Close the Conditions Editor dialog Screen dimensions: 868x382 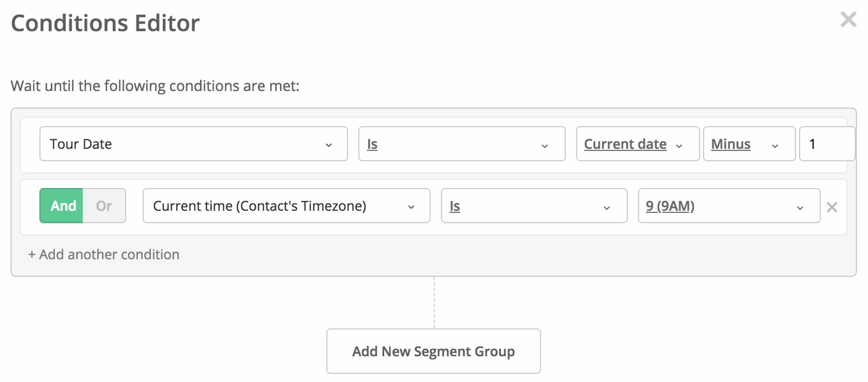coord(849,19)
